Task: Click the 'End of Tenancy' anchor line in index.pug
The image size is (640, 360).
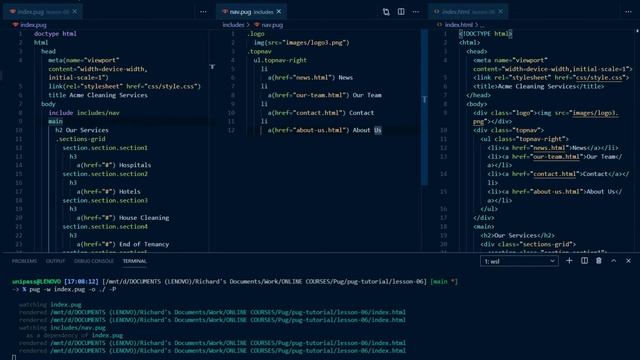Action: pos(123,244)
